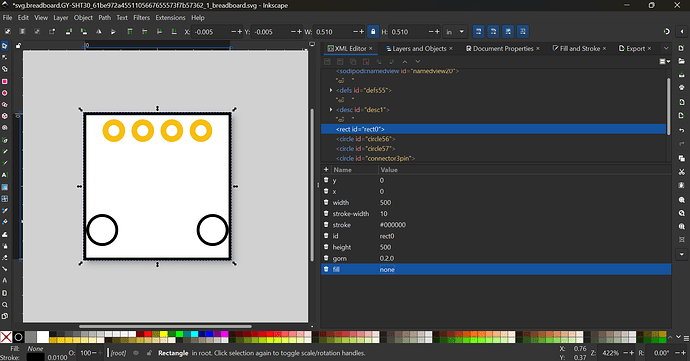
Task: Switch to Fill and Stroke tab
Action: point(580,48)
